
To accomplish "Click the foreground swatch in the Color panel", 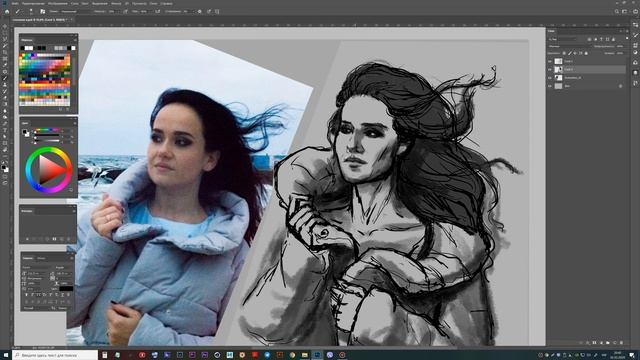I will pyautogui.click(x=24, y=131).
